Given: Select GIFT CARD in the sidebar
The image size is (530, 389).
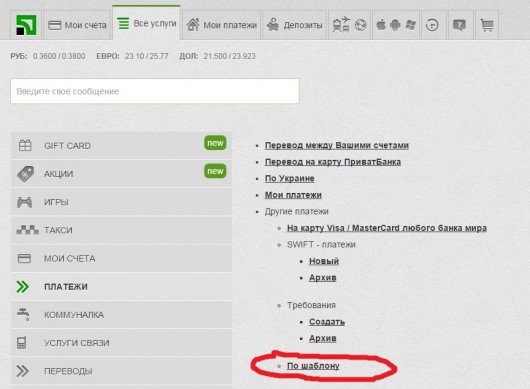Looking at the screenshot, I should coord(121,146).
